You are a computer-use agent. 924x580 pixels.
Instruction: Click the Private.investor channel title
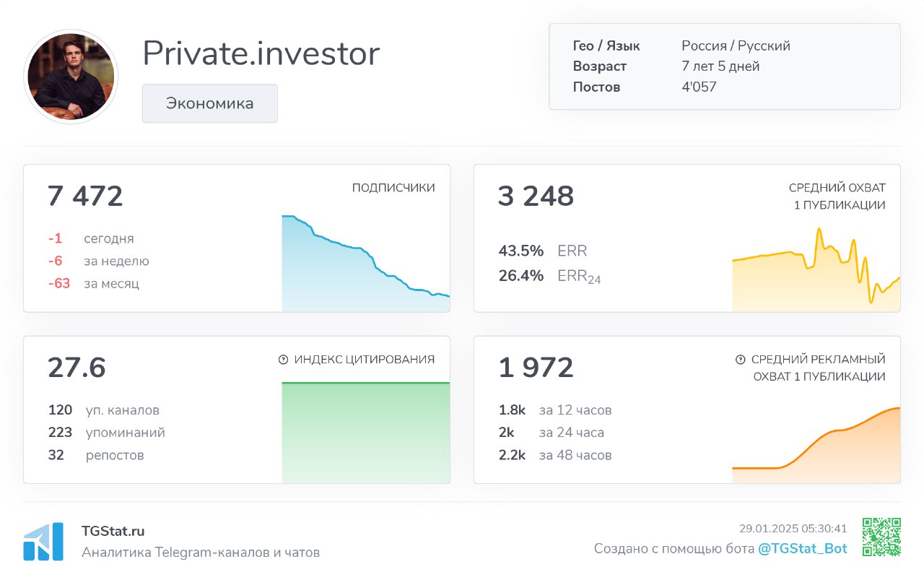point(261,53)
